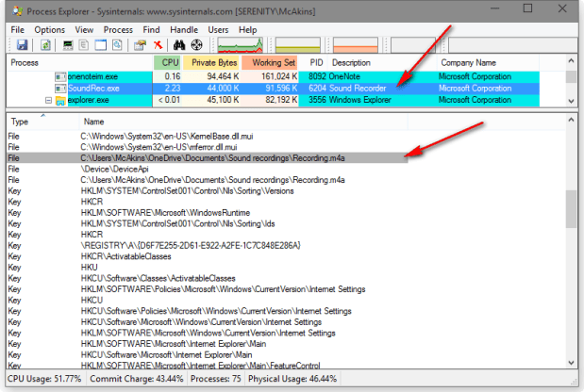Open the View menu

84,30
